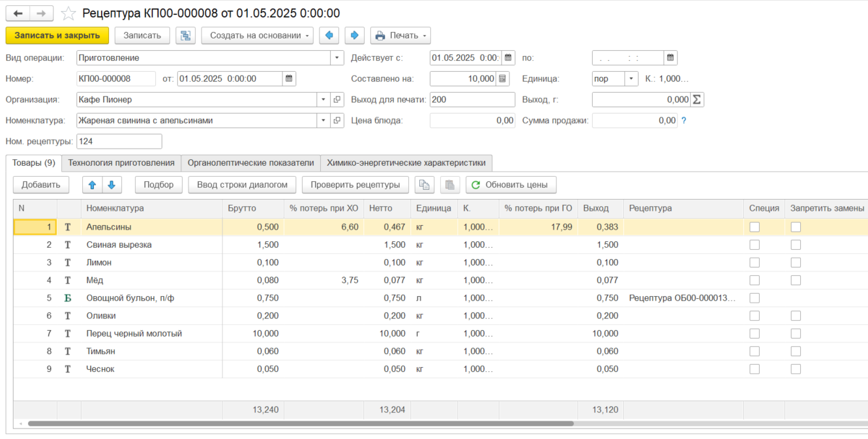868x439 pixels.
Task: Click the copy rows icon in table toolbar
Action: point(425,185)
